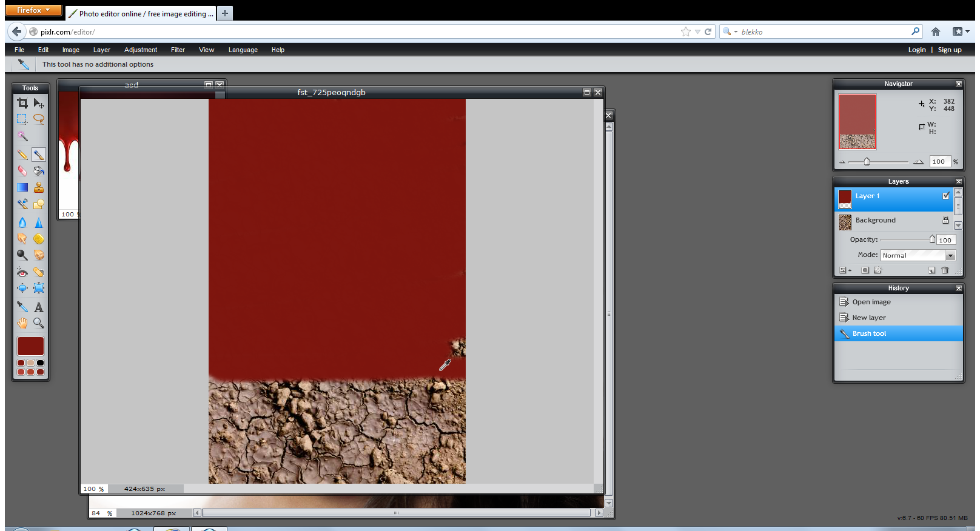This screenshot has height=531, width=980.
Task: Open the search engine selector dropdown
Action: pyautogui.click(x=730, y=32)
